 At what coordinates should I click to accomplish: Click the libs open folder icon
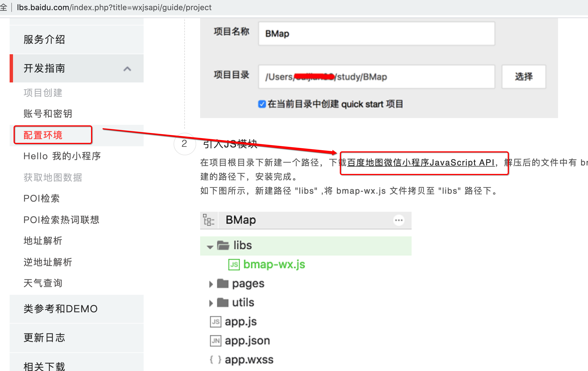(x=223, y=245)
